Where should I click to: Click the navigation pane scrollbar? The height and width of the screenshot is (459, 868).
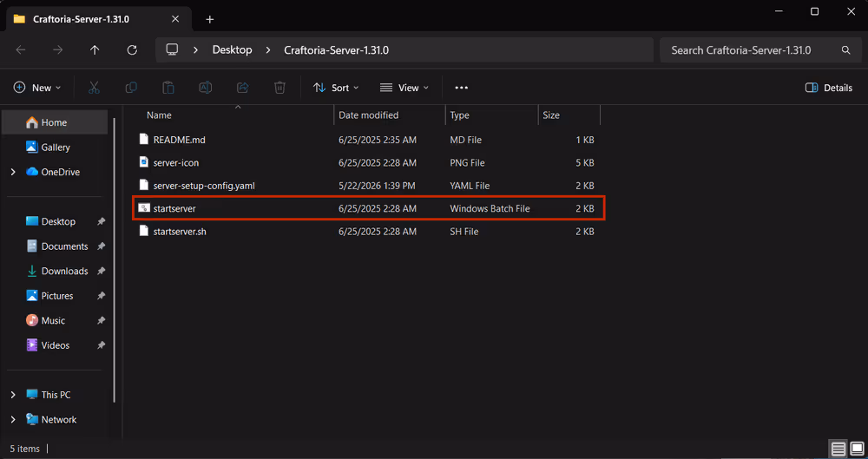click(115, 259)
